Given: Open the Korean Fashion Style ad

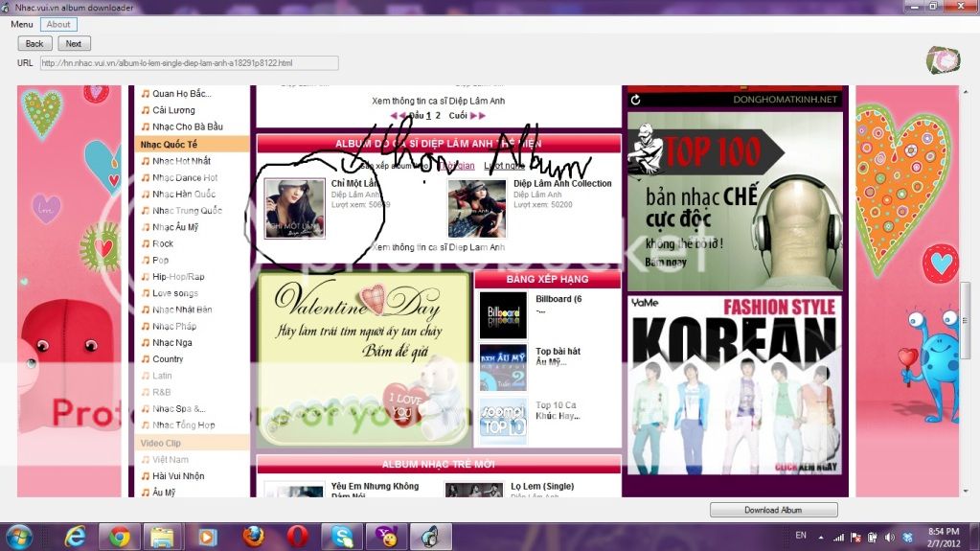Looking at the screenshot, I should pos(735,385).
